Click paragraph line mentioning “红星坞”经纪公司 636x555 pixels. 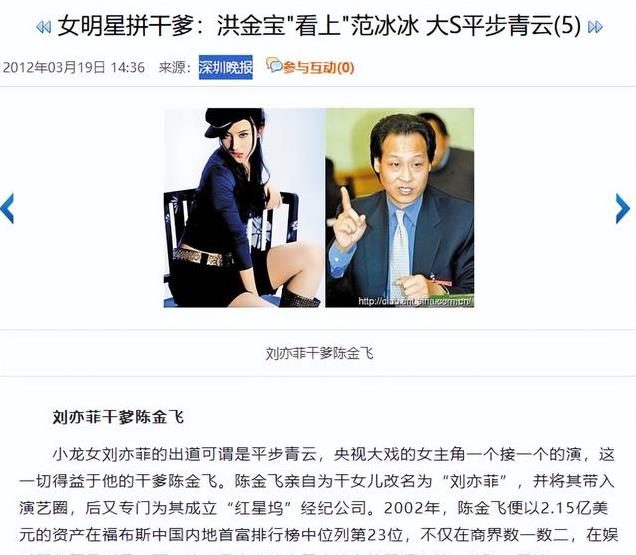(x=313, y=508)
